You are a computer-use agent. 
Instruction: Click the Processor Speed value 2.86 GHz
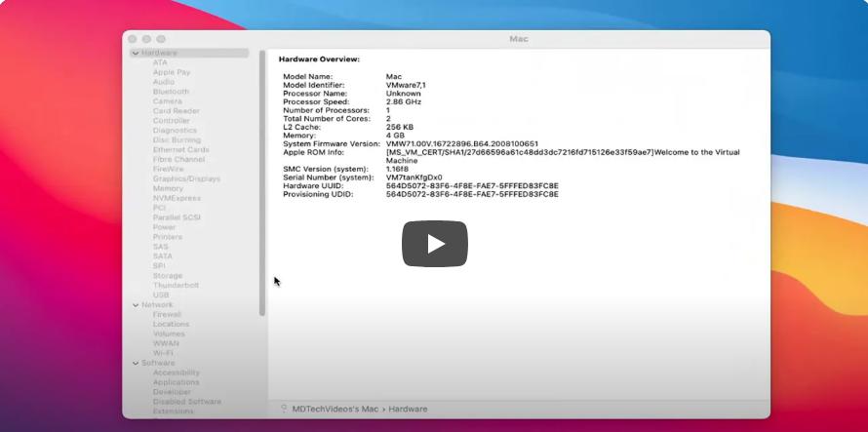coord(404,102)
